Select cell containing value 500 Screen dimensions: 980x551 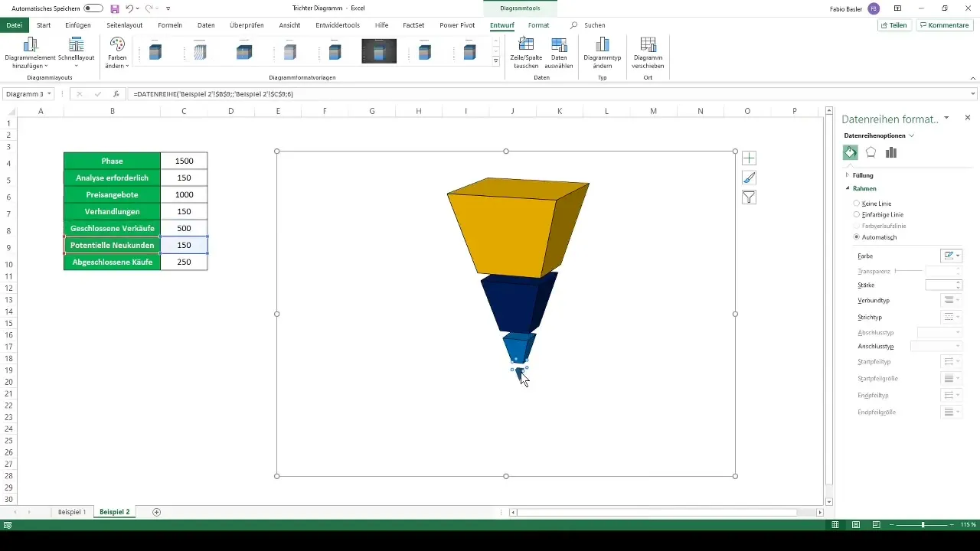[184, 228]
